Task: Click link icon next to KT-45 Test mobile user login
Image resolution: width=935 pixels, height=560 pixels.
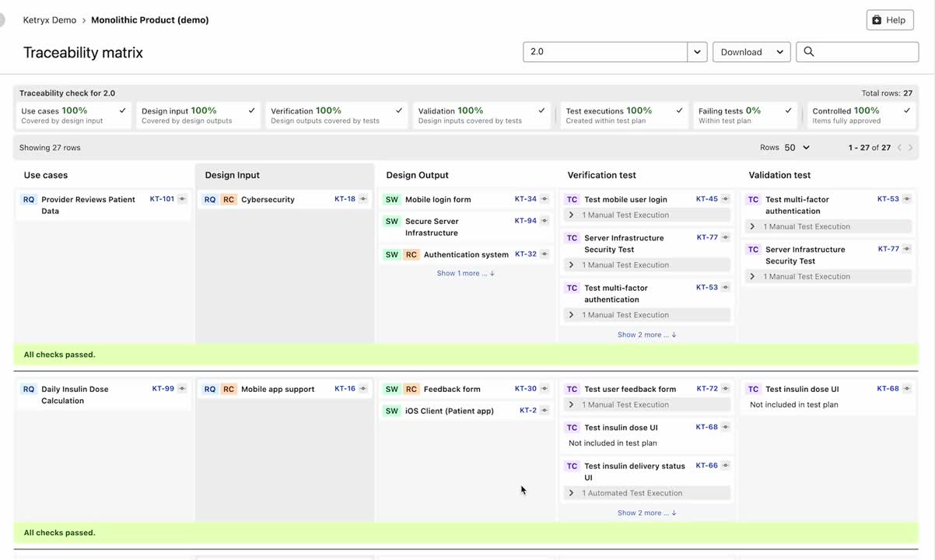Action: click(725, 198)
